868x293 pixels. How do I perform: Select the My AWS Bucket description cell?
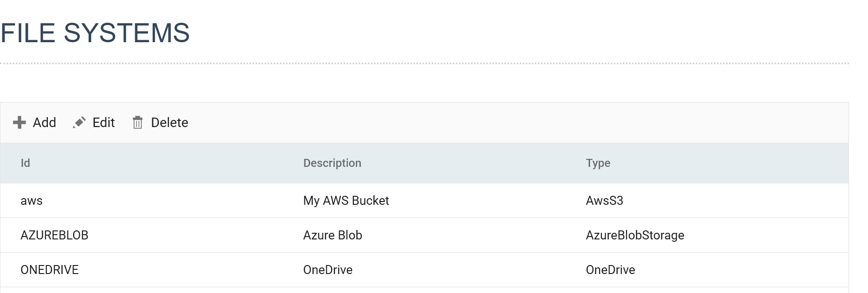[x=425, y=201]
